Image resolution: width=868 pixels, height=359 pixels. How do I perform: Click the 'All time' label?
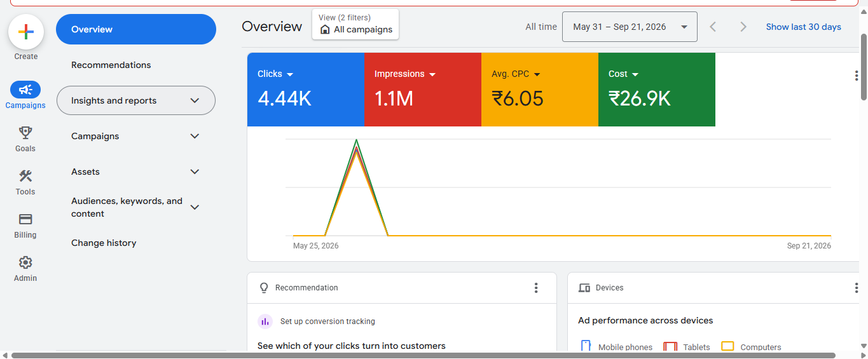(541, 27)
